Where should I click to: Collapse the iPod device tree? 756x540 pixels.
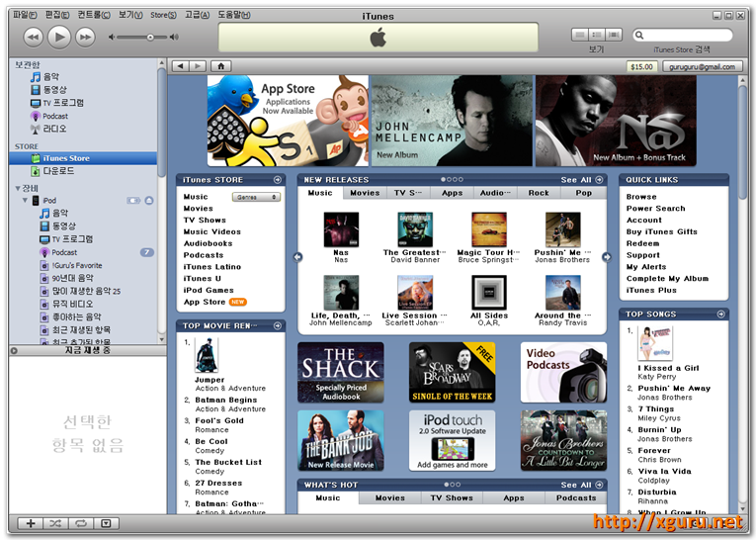25,200
